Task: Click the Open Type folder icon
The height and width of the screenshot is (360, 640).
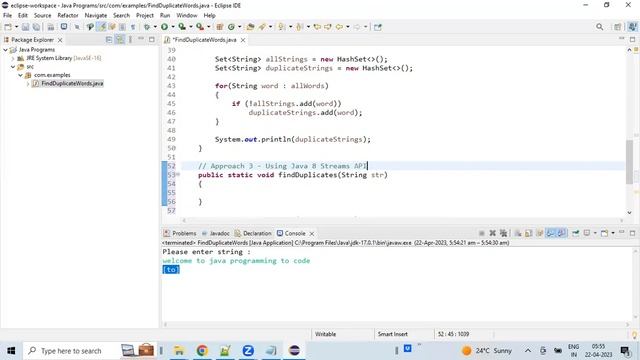Action: [250, 27]
